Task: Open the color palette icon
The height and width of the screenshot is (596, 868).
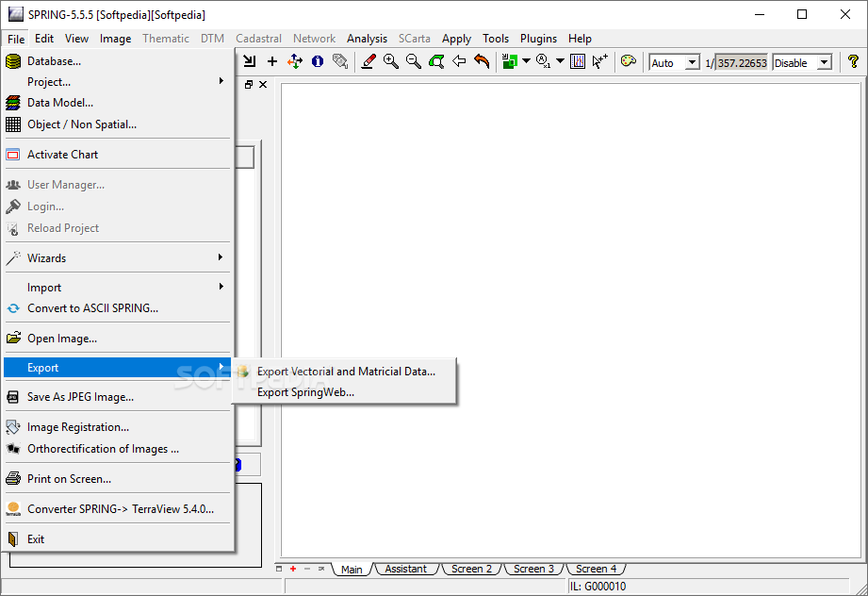Action: [629, 61]
